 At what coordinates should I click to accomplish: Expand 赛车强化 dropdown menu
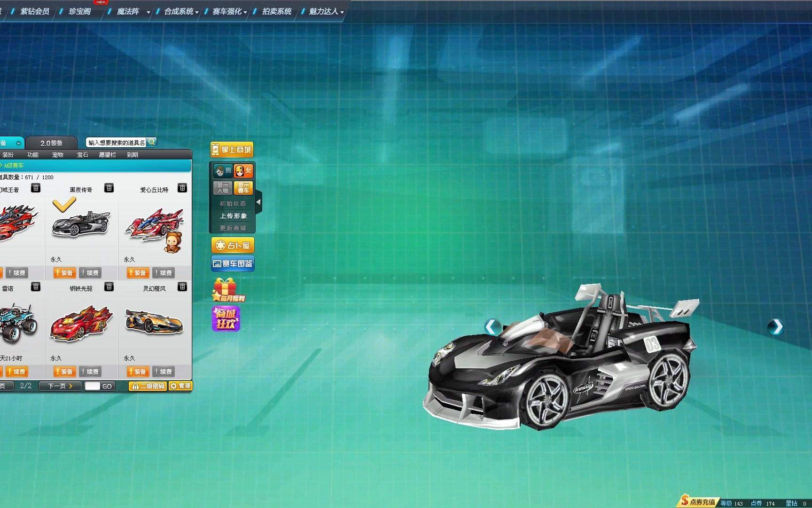point(245,12)
